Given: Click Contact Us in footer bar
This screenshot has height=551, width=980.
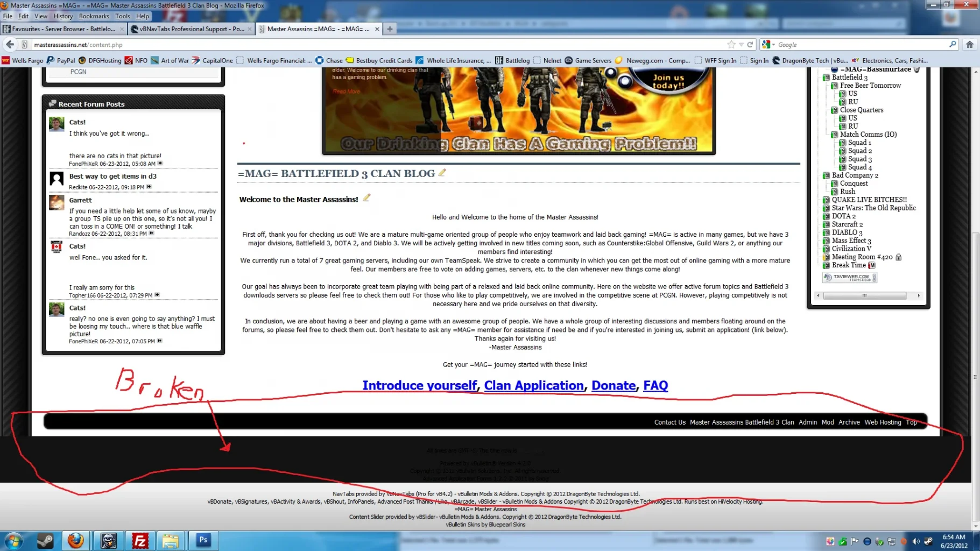Looking at the screenshot, I should click(669, 422).
